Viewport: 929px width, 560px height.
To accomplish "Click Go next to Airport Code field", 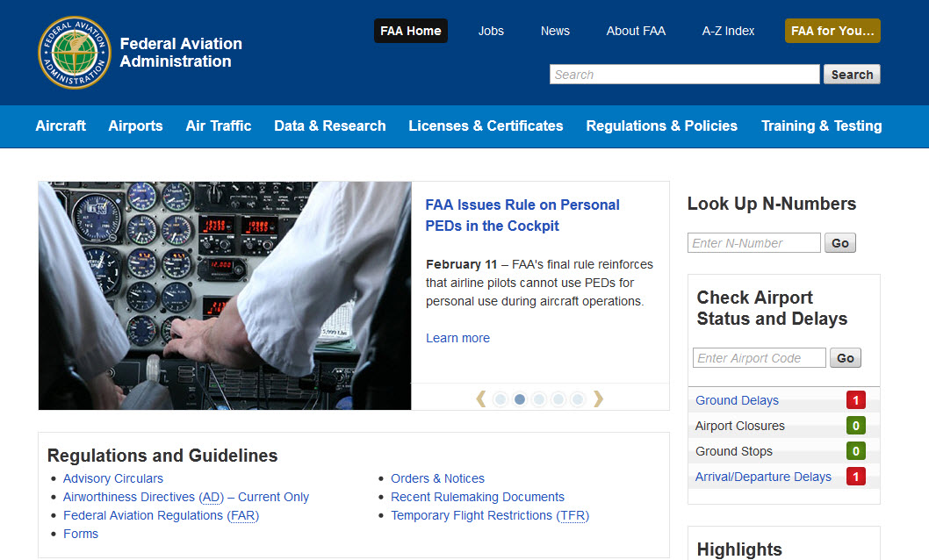I will click(846, 357).
